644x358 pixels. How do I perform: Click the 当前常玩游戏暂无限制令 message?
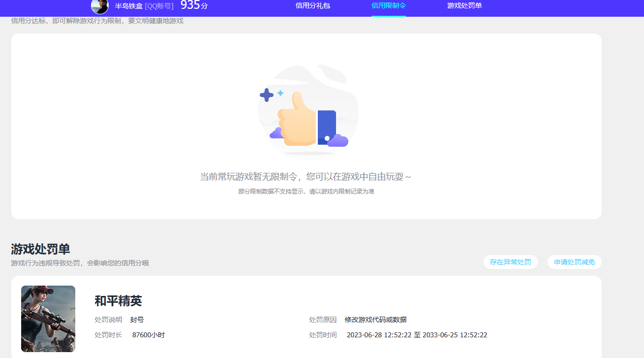(x=305, y=177)
